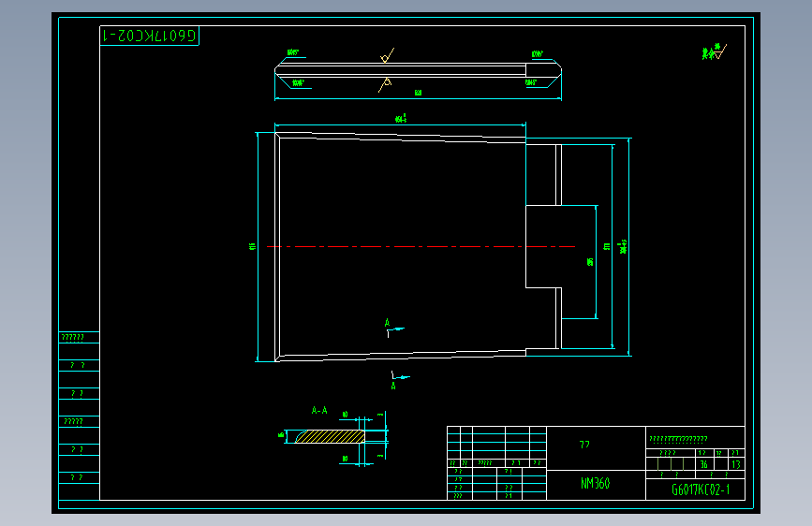Select the roughness symbol above the edge view
This screenshot has height=526, width=812.
pos(387,55)
